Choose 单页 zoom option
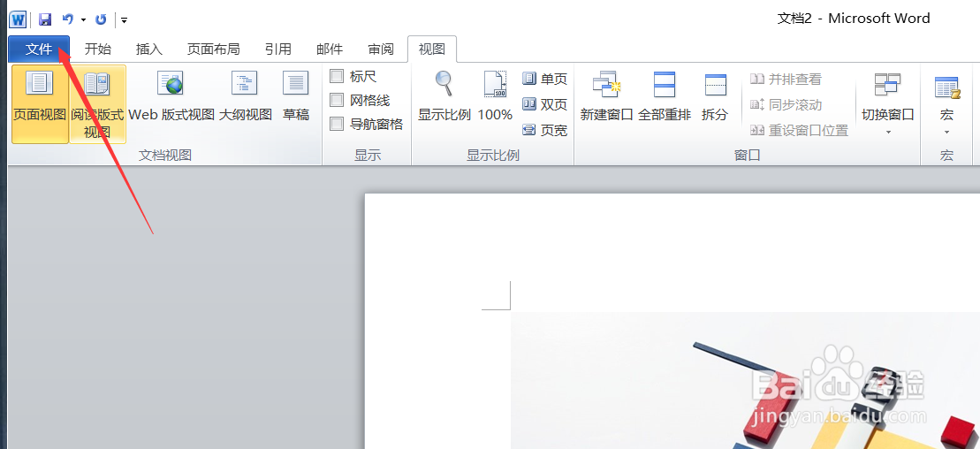The image size is (980, 449). point(545,80)
